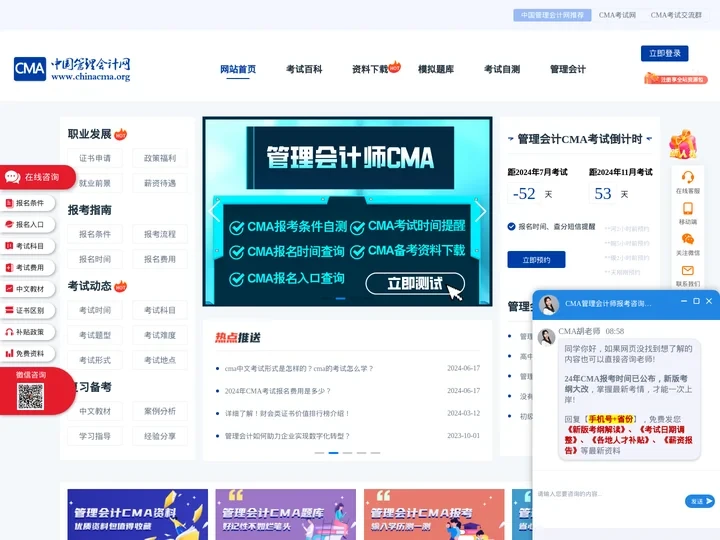This screenshot has height=540, width=720.
Task: Click 报考流程 under 报考指南
Action: [x=160, y=234]
